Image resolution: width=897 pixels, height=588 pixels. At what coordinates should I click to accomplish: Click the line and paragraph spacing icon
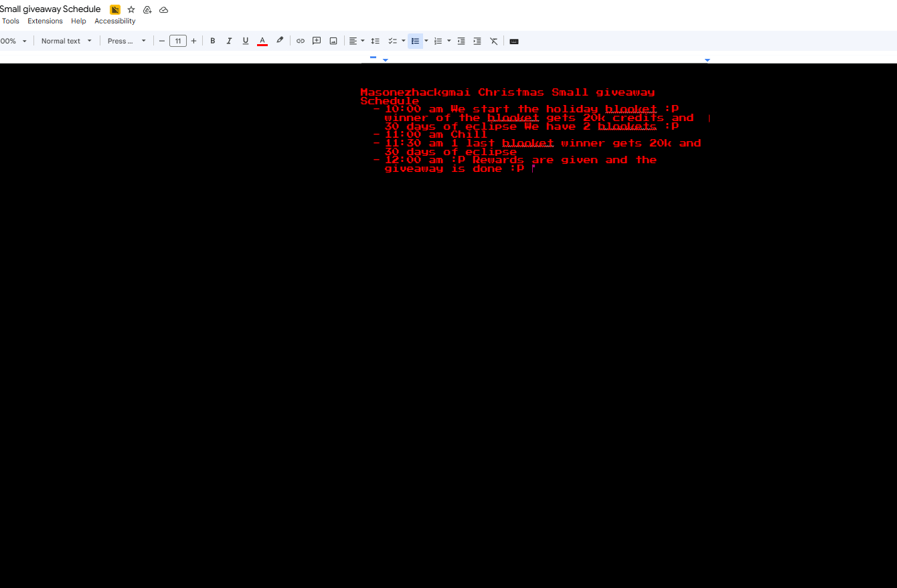click(376, 41)
